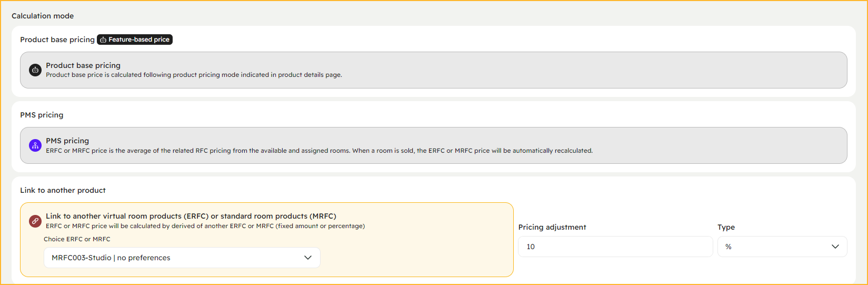Click the robot icon in Feature-based price badge
The width and height of the screenshot is (868, 285).
(x=103, y=40)
